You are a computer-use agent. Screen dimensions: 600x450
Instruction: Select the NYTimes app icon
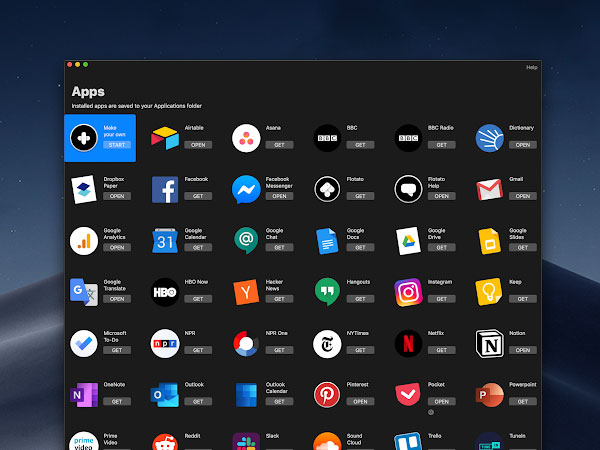pyautogui.click(x=327, y=343)
